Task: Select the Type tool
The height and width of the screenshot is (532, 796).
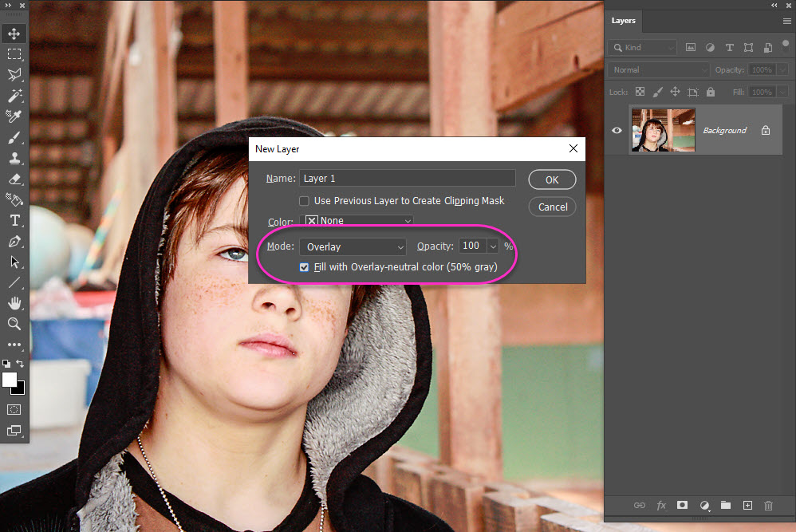Action: pos(14,220)
